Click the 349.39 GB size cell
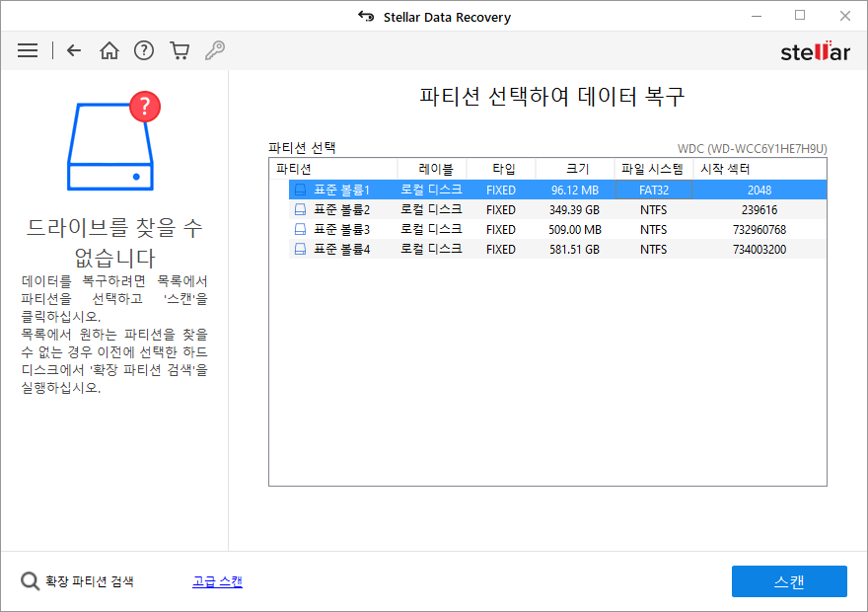Viewport: 868px width, 612px height. click(575, 210)
